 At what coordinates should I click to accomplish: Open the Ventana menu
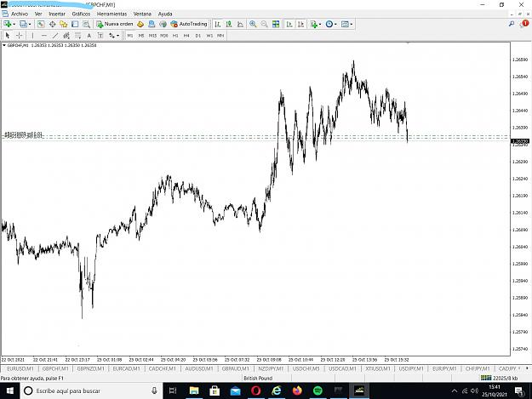coord(142,14)
